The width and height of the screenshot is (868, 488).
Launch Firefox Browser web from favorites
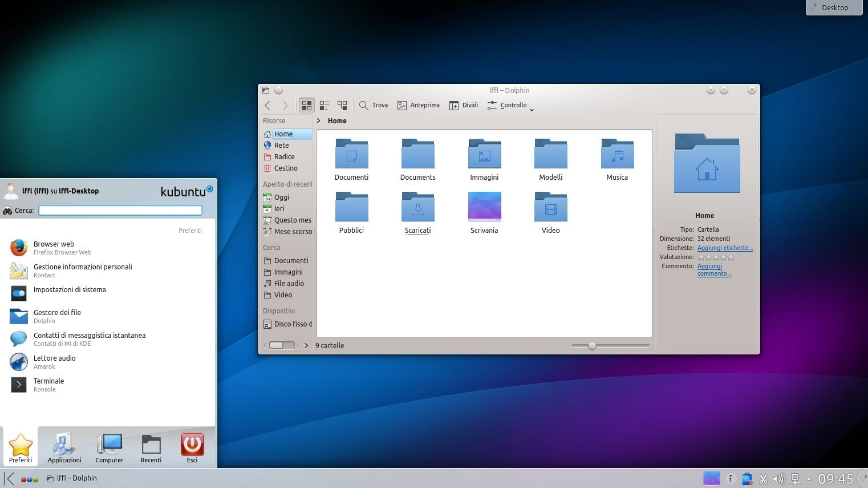pos(54,248)
